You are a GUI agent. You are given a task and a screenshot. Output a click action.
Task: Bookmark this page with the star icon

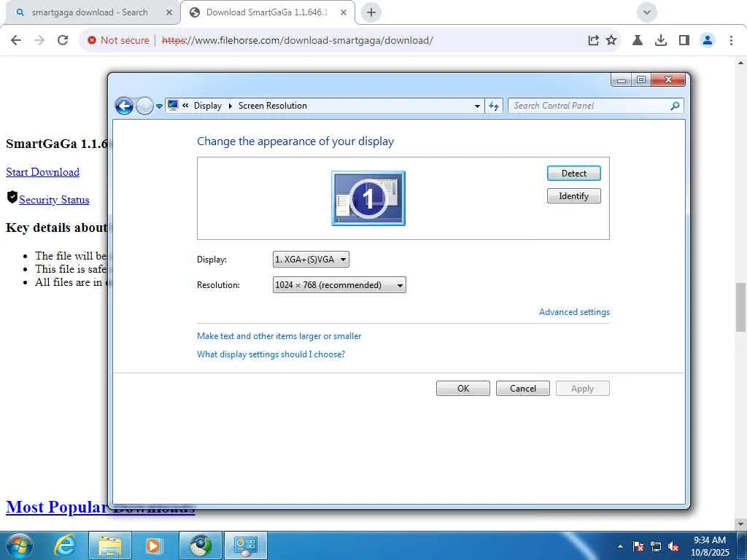tap(611, 40)
